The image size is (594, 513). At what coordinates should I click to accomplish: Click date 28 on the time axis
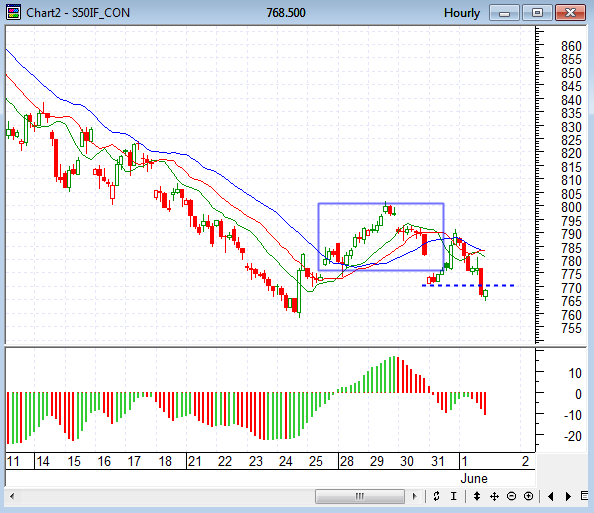(347, 461)
